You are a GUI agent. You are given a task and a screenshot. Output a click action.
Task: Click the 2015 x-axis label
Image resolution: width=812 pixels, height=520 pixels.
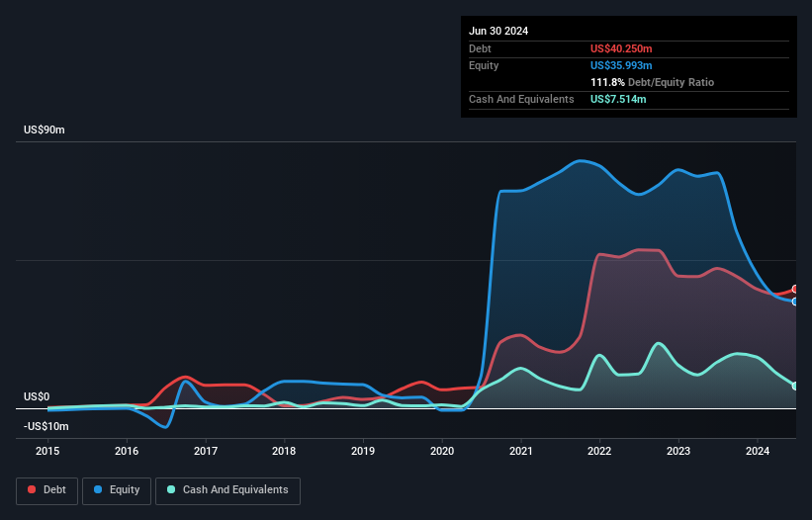point(47,451)
